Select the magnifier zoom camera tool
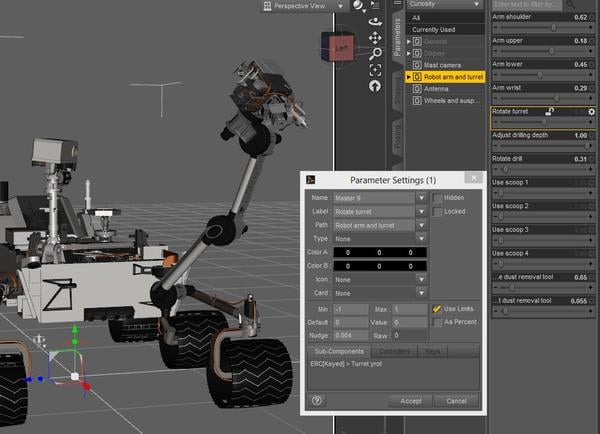Screen dimensions: 600x434 click(375, 54)
